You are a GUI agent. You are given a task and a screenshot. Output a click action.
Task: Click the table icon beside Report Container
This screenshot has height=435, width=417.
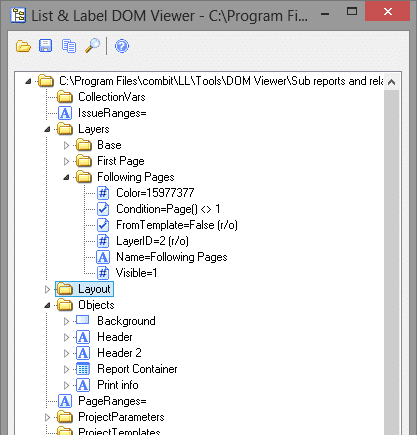click(83, 369)
